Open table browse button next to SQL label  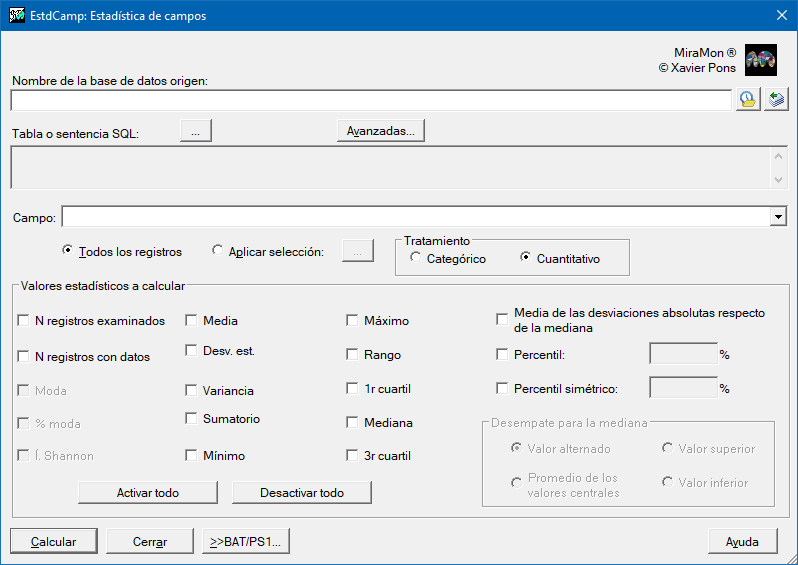196,131
